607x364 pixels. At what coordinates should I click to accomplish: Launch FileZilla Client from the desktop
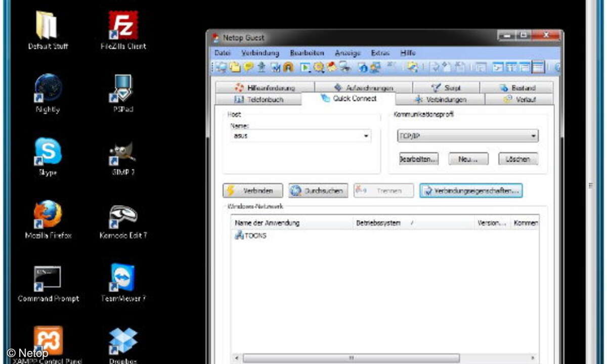tap(123, 30)
